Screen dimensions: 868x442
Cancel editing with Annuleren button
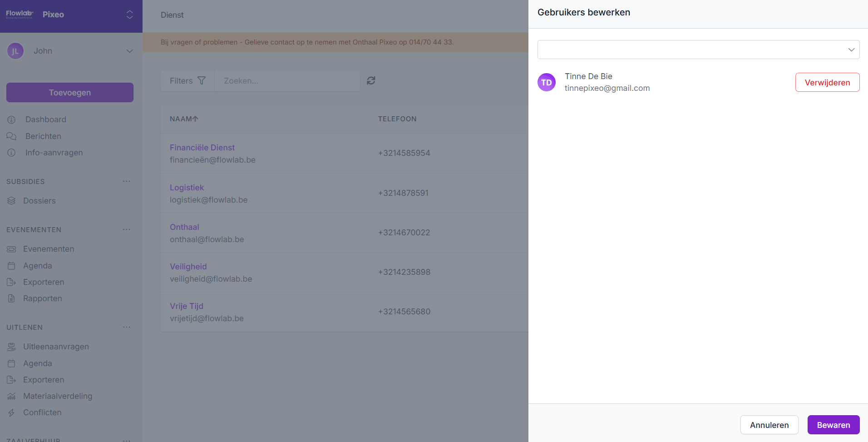click(x=769, y=425)
